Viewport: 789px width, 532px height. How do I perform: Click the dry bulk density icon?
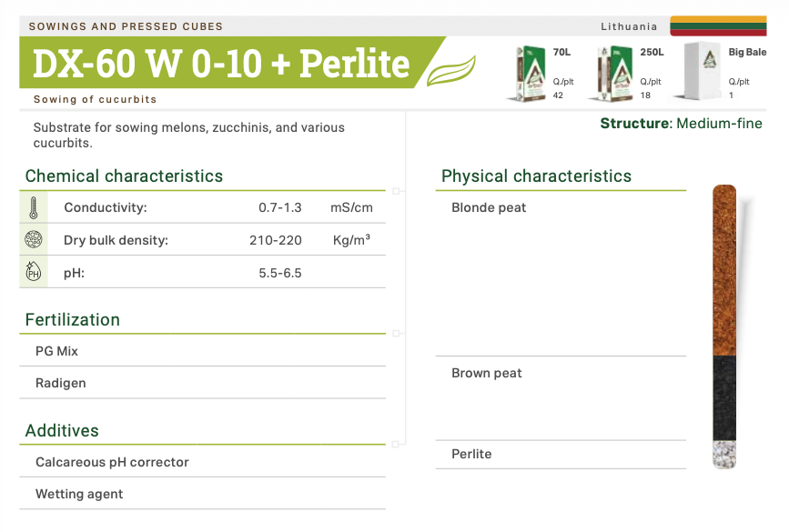(x=34, y=240)
